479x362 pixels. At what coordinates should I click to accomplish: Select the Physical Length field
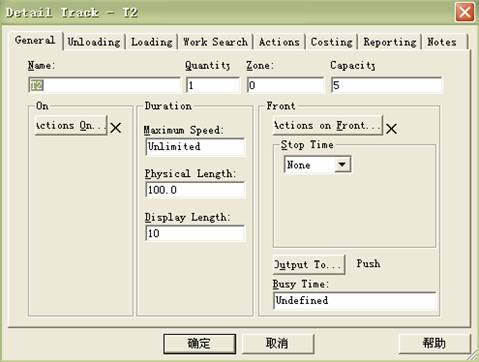(195, 190)
